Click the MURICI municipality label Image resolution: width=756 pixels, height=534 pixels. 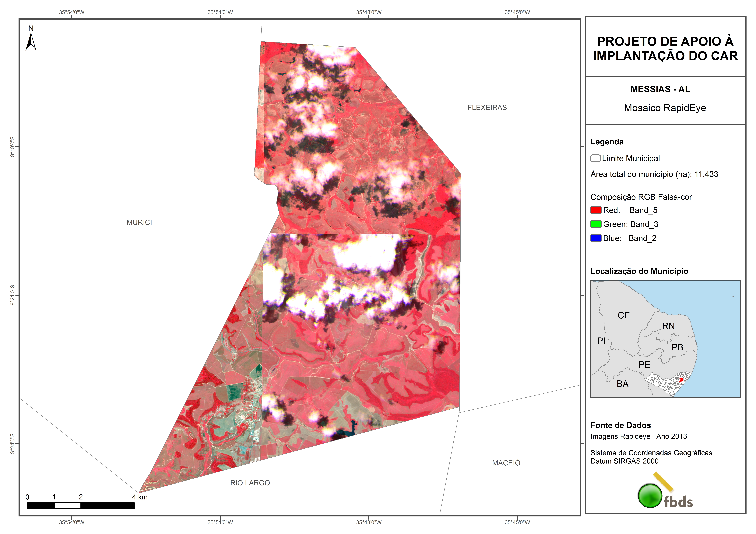point(139,222)
